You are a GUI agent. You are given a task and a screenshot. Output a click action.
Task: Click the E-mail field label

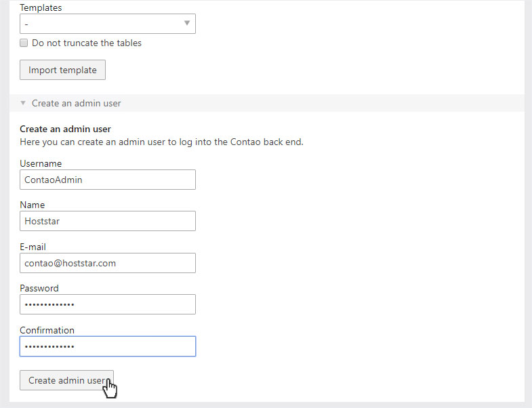coord(33,247)
